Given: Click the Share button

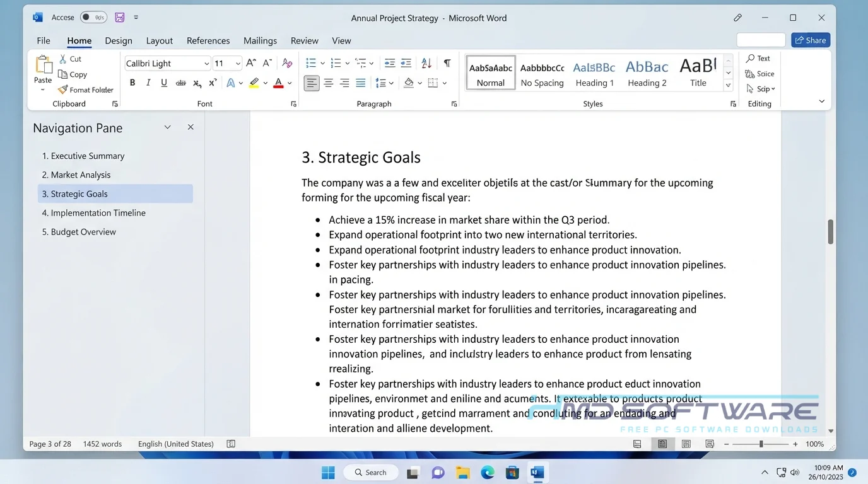Looking at the screenshot, I should click(811, 40).
